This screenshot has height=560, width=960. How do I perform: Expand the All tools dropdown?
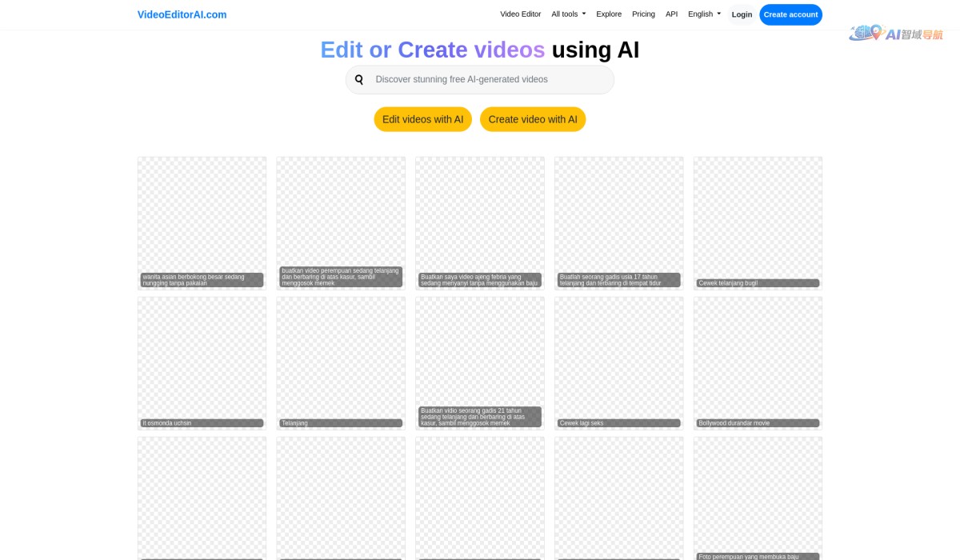567,14
